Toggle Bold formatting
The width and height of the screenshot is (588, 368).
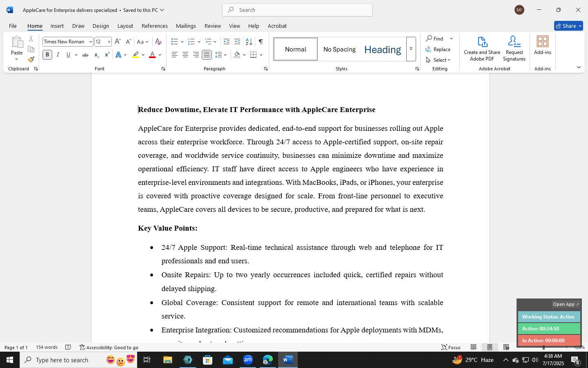click(x=47, y=55)
